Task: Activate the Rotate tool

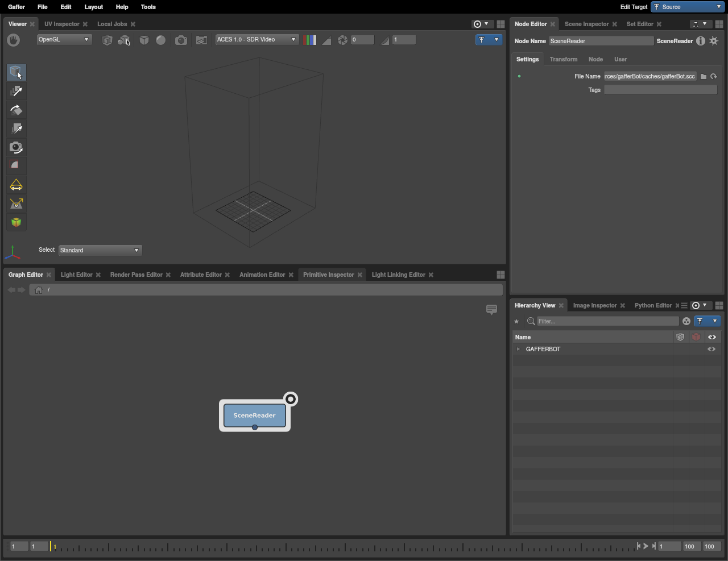Action: pyautogui.click(x=16, y=110)
